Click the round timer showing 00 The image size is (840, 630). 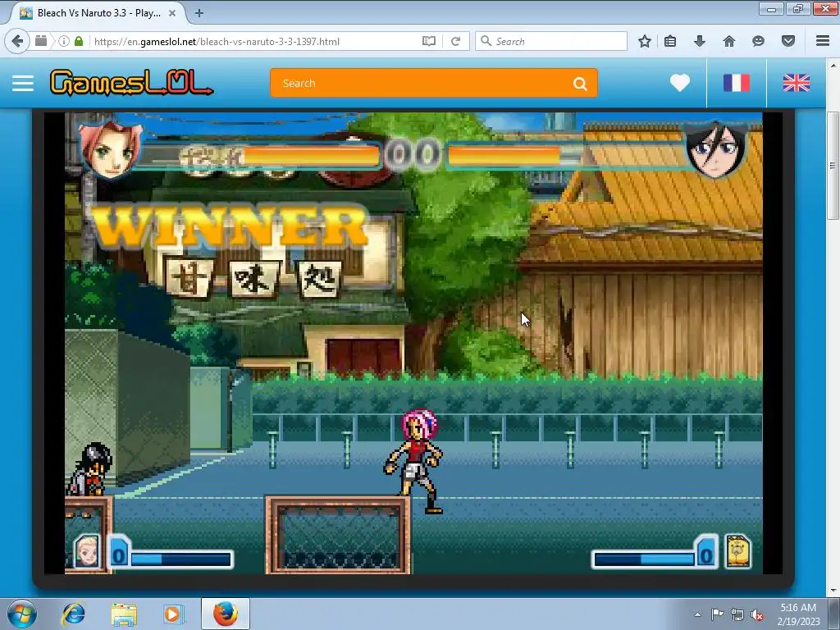coord(413,153)
